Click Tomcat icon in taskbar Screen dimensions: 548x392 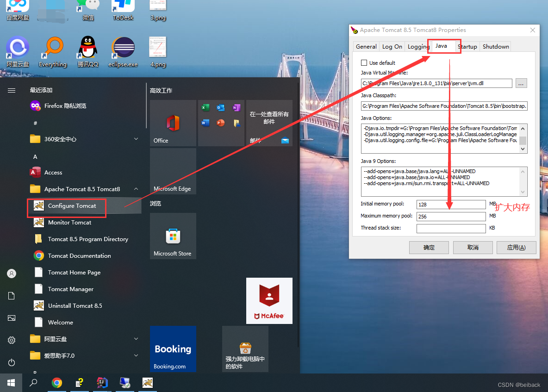pos(148,383)
